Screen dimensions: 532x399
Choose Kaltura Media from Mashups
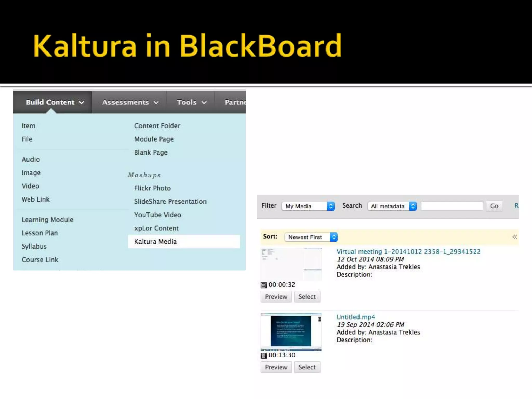pyautogui.click(x=155, y=242)
